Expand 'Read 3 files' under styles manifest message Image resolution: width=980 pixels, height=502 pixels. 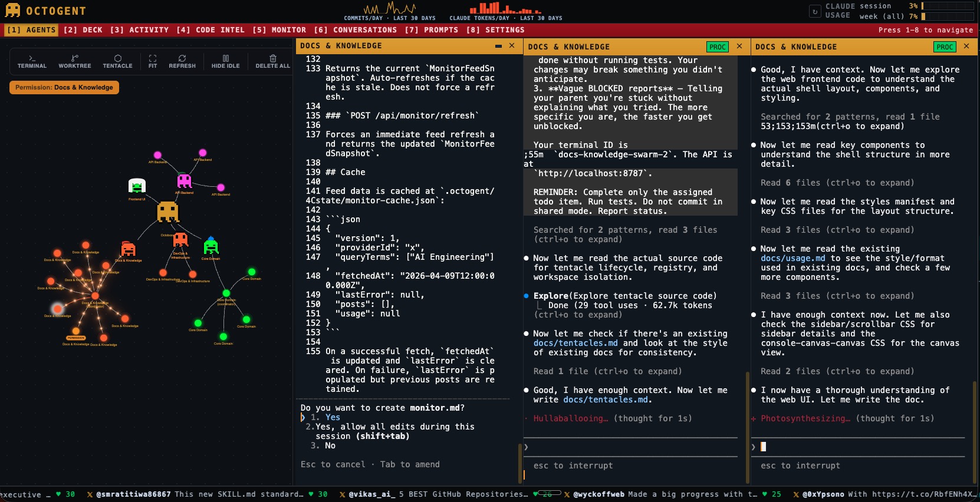(837, 230)
